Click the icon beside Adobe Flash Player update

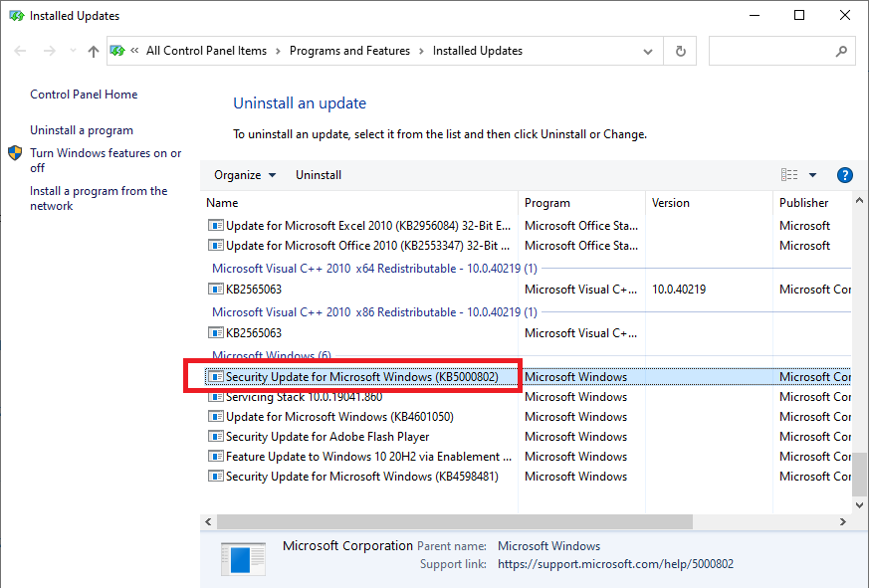click(x=215, y=437)
